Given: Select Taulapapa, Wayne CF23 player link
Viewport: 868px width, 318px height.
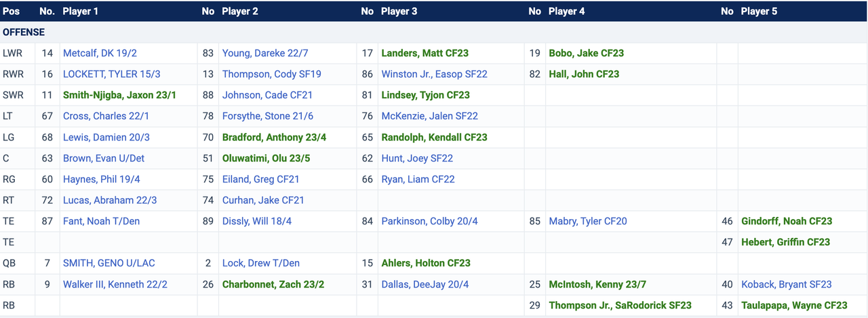Looking at the screenshot, I should click(x=794, y=305).
